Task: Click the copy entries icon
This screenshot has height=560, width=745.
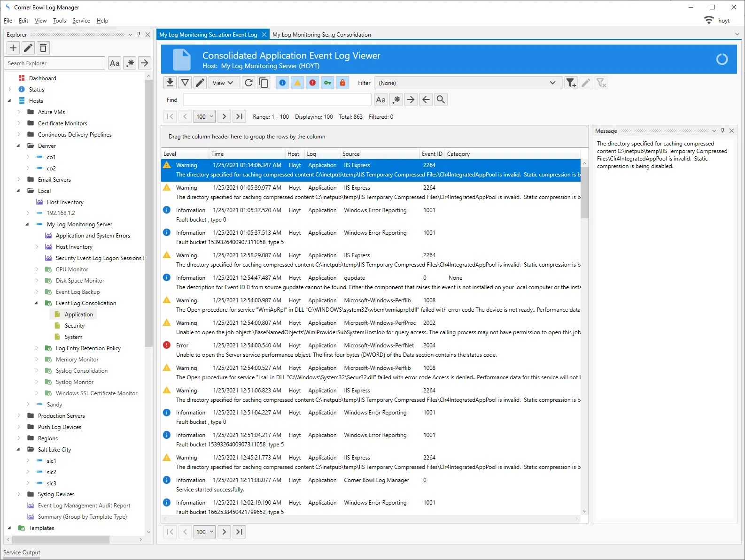Action: pyautogui.click(x=264, y=83)
